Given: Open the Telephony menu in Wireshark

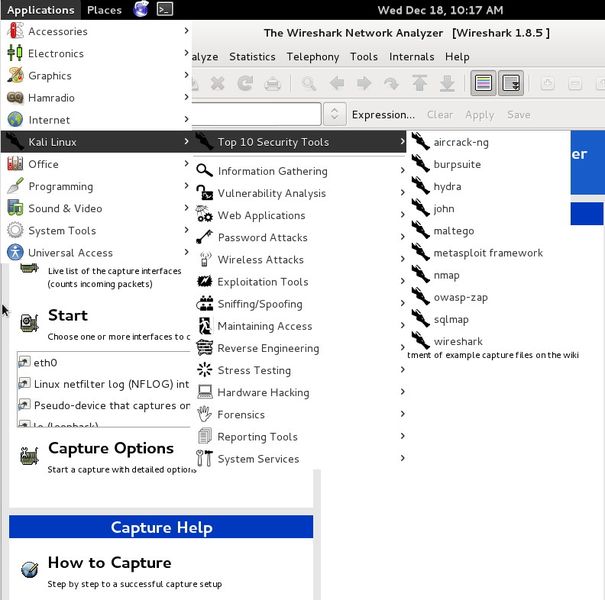Looking at the screenshot, I should (x=313, y=56).
